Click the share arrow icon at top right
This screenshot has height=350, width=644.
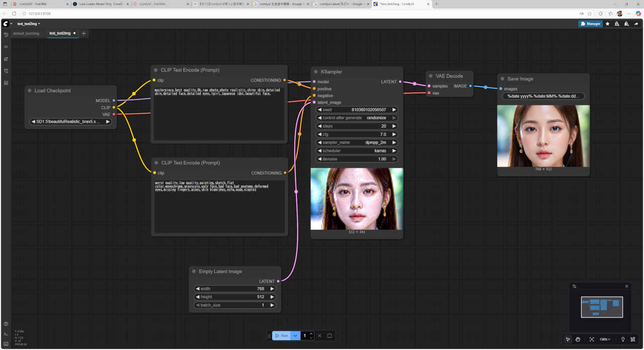pyautogui.click(x=636, y=24)
